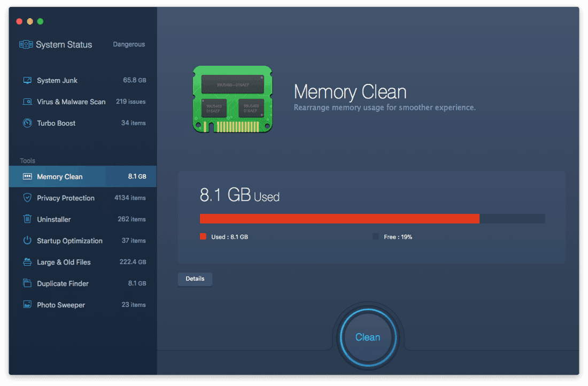Click the Photo Sweeper picture icon
This screenshot has height=386, width=588.
27,305
